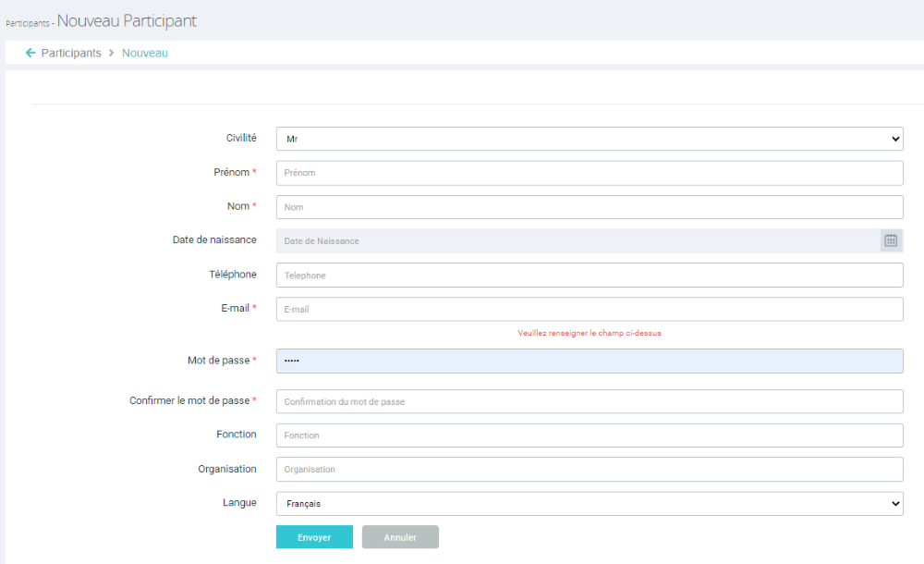Focus the password confirmation field
Image resolution: width=924 pixels, height=564 pixels.
click(x=590, y=401)
